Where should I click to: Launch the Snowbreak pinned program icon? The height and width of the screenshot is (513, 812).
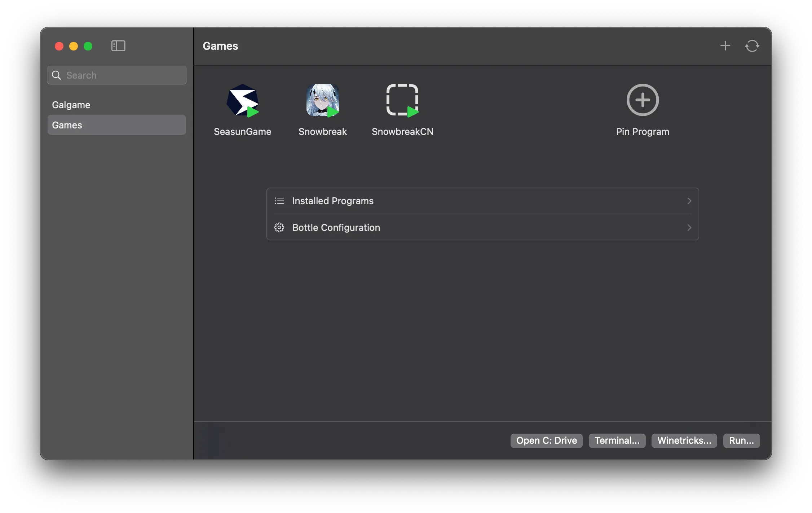tap(322, 100)
